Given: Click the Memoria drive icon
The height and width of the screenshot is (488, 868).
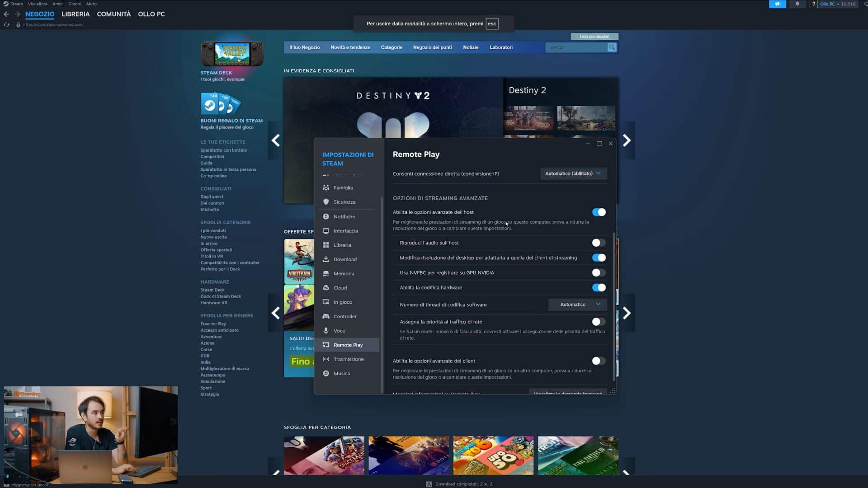Looking at the screenshot, I should [326, 273].
